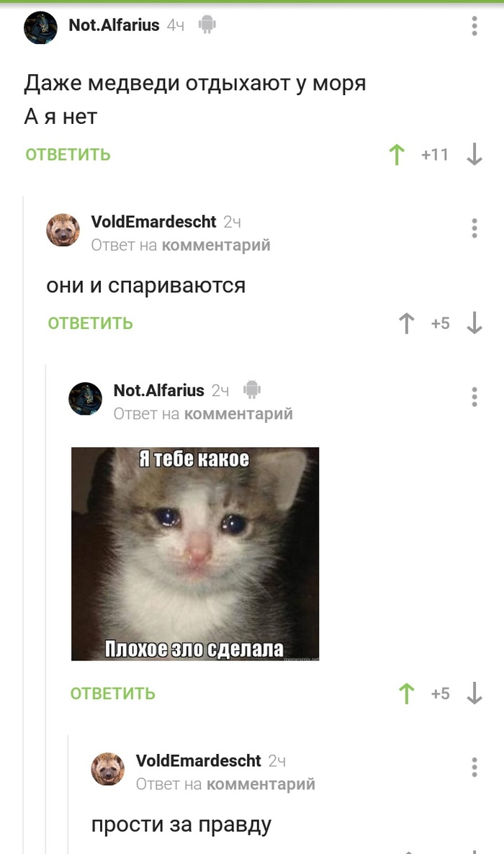504x854 pixels.
Task: Click 'комментарий' link above 'прости за правду'
Action: pyautogui.click(x=261, y=784)
